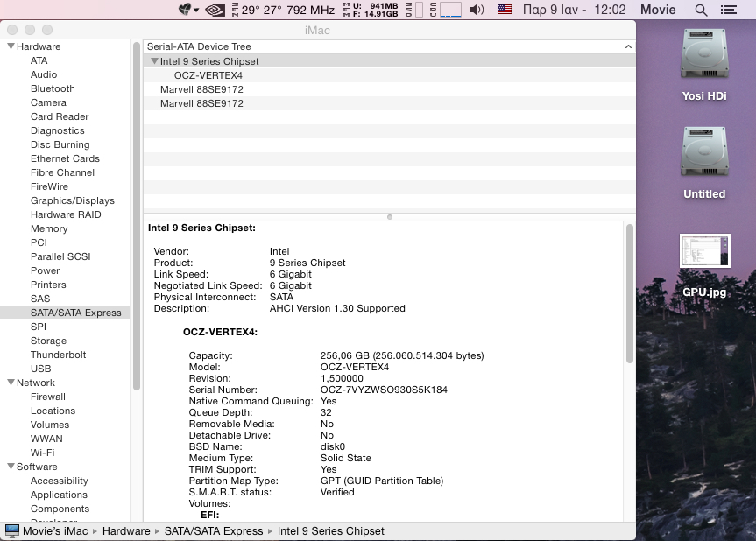
Task: Collapse the Hardware section triangle
Action: pos(11,46)
